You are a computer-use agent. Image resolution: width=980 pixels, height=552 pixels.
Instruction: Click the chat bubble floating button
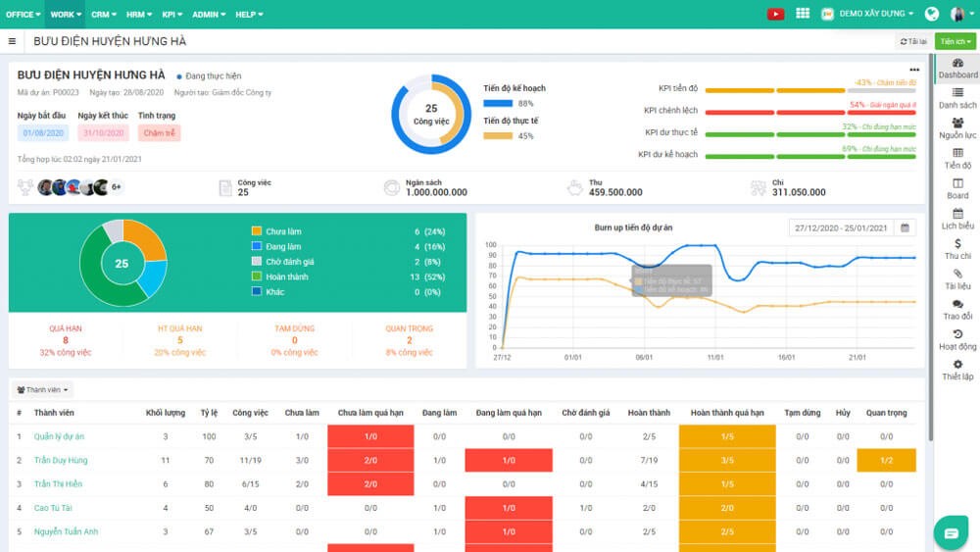click(x=950, y=532)
